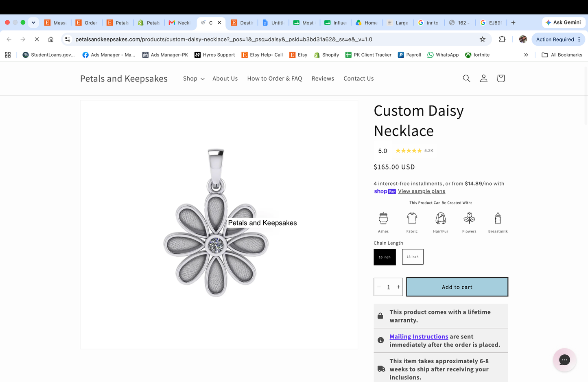The image size is (588, 382).
Task: Select the Ashes urn icon
Action: (x=383, y=219)
